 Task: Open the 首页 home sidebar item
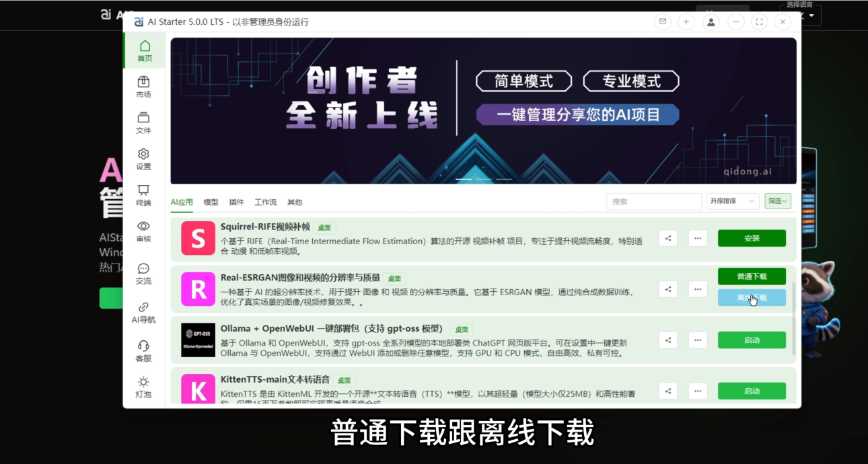click(145, 50)
